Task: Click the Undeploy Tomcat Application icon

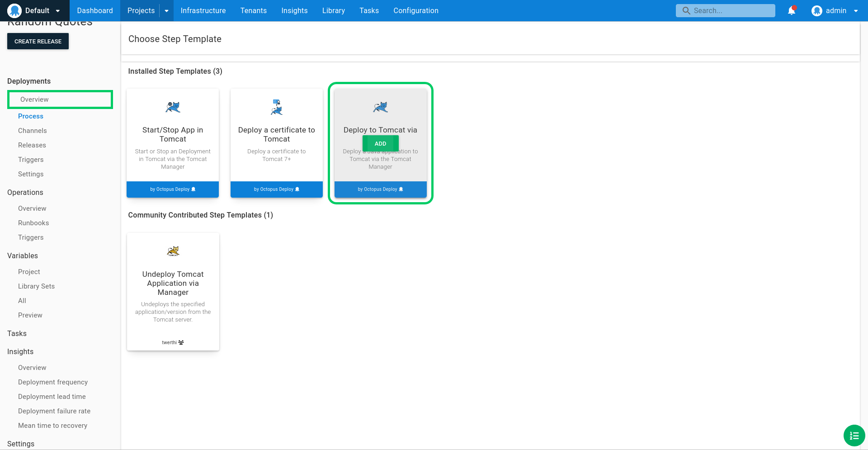Action: (x=173, y=251)
